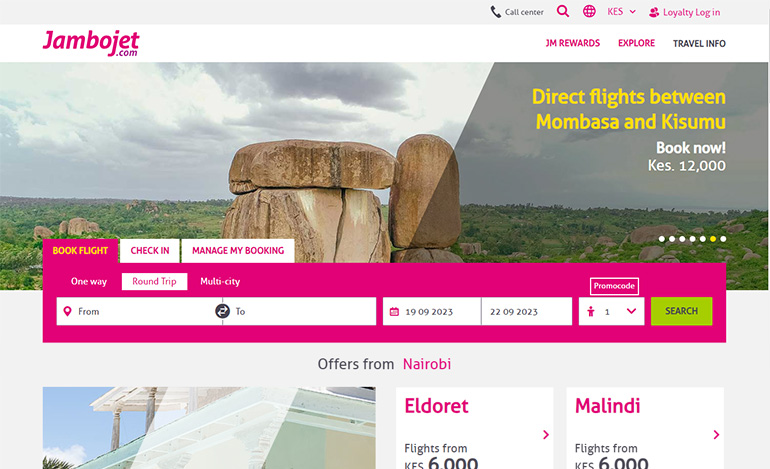Click the Promocode button
Viewport: 770px width, 469px height.
[x=614, y=286]
